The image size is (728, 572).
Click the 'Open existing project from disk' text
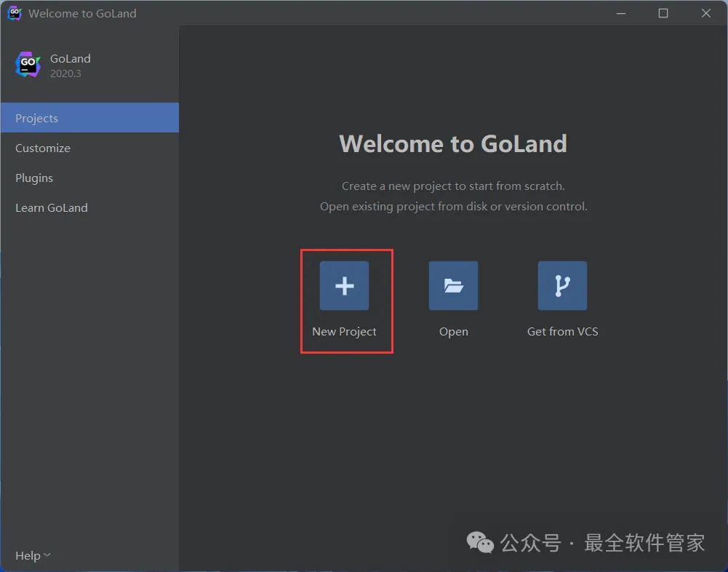click(x=454, y=206)
